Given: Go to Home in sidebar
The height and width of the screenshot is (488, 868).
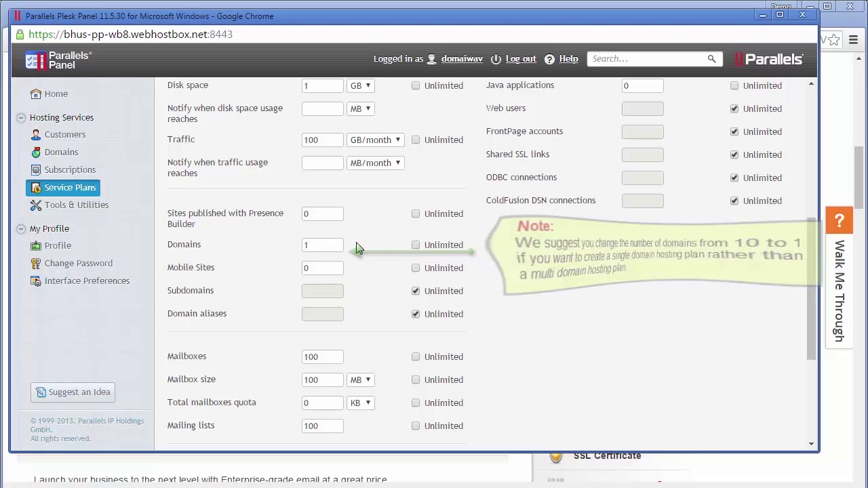Looking at the screenshot, I should [x=56, y=94].
